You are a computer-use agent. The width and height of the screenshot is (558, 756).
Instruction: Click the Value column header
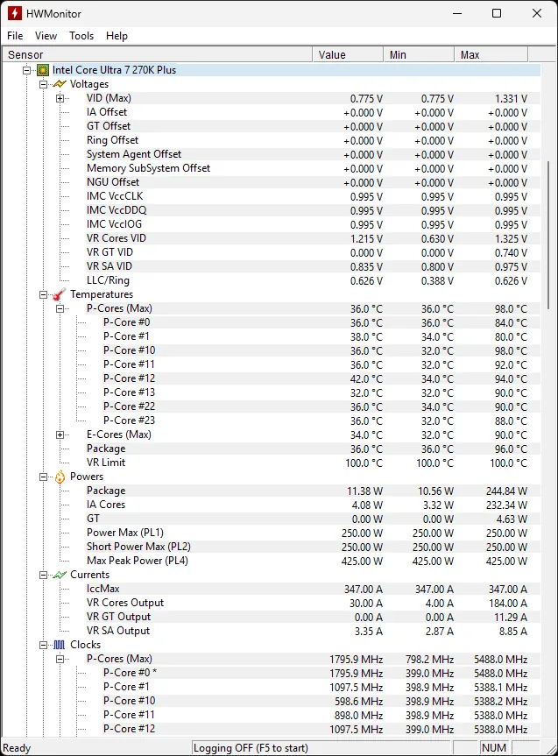tap(348, 55)
